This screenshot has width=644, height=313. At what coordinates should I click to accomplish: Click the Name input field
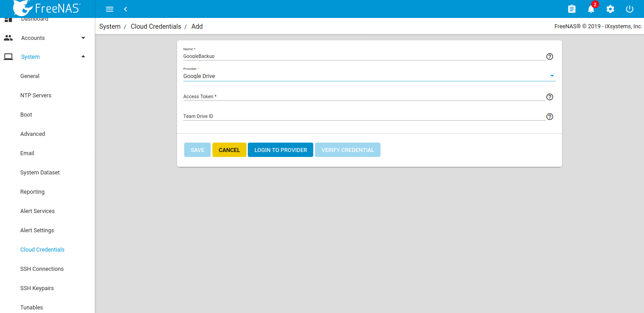tap(364, 56)
